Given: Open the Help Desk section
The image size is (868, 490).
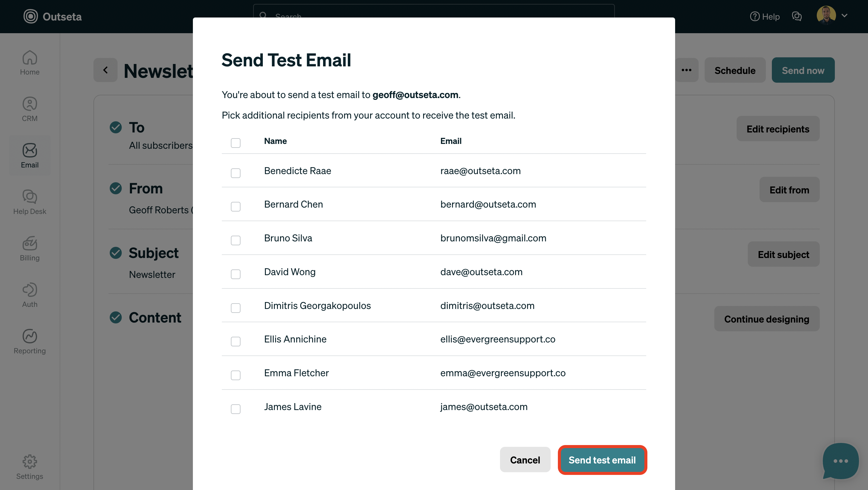Looking at the screenshot, I should 30,202.
